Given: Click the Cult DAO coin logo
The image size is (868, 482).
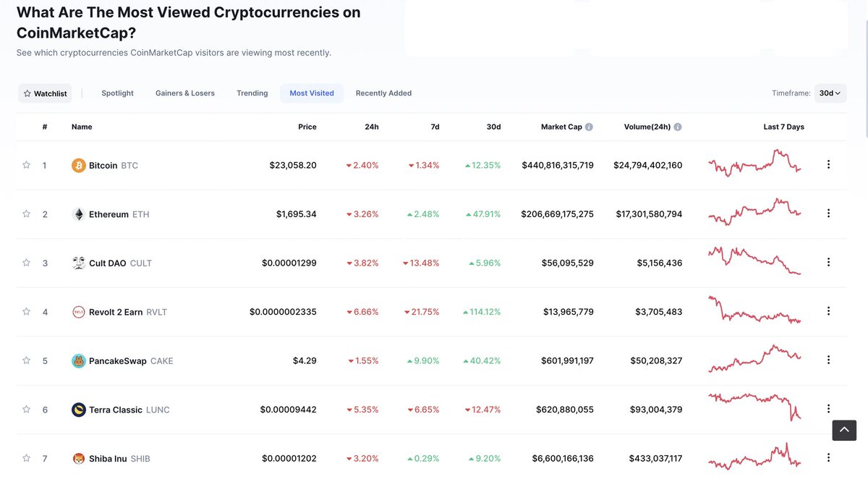Looking at the screenshot, I should (79, 263).
